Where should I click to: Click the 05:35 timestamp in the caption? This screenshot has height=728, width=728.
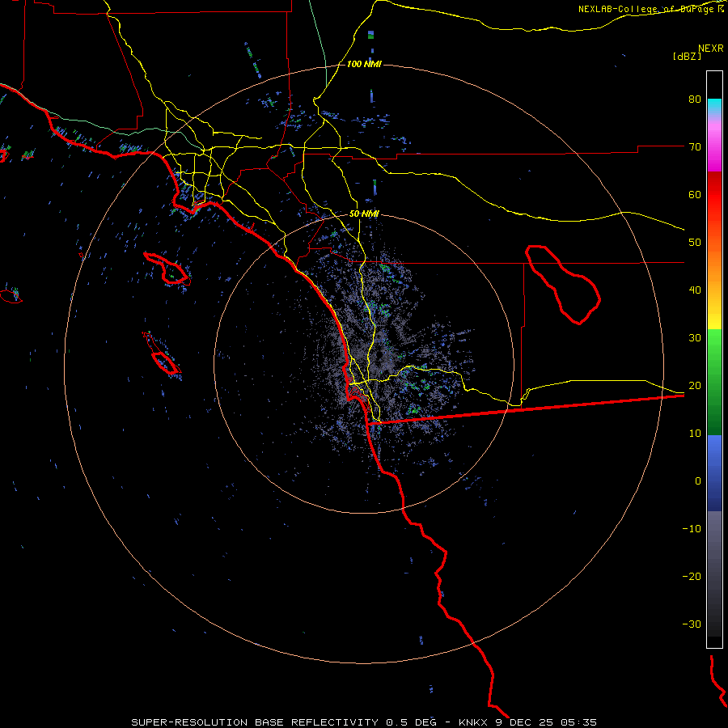tap(578, 722)
